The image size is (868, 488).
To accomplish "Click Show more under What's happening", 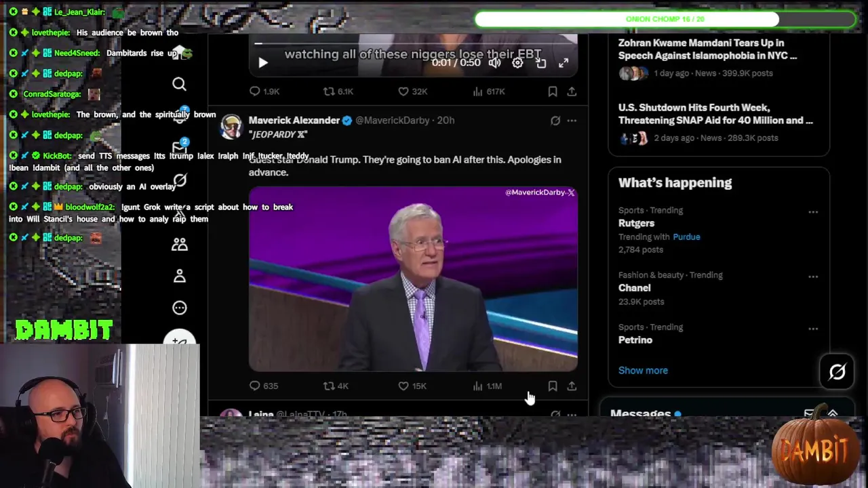I will (643, 370).
